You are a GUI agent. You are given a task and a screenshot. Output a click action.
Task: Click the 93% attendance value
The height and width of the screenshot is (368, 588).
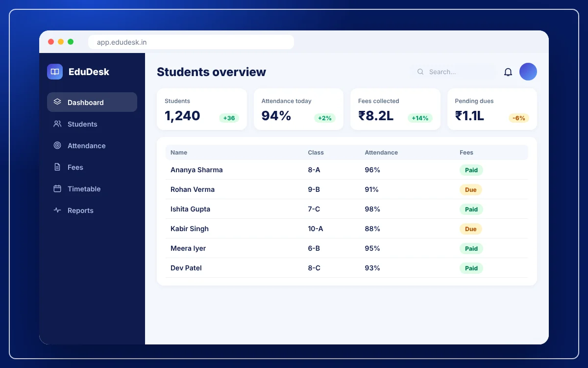tap(372, 268)
